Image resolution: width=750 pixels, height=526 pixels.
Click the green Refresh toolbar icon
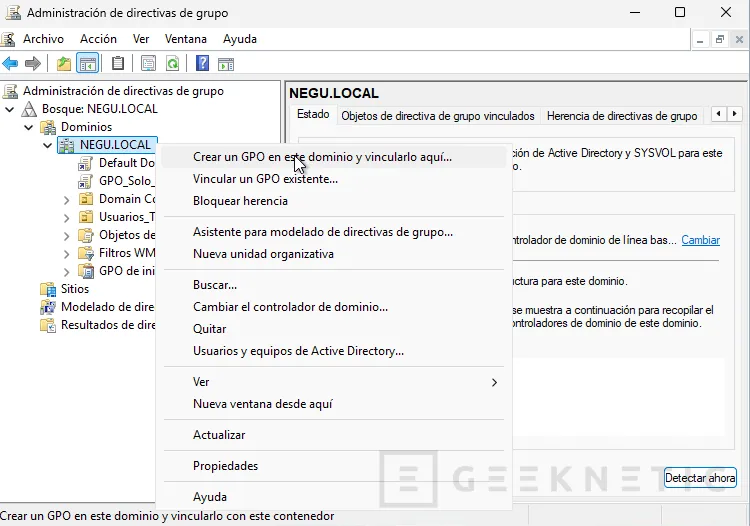172,63
